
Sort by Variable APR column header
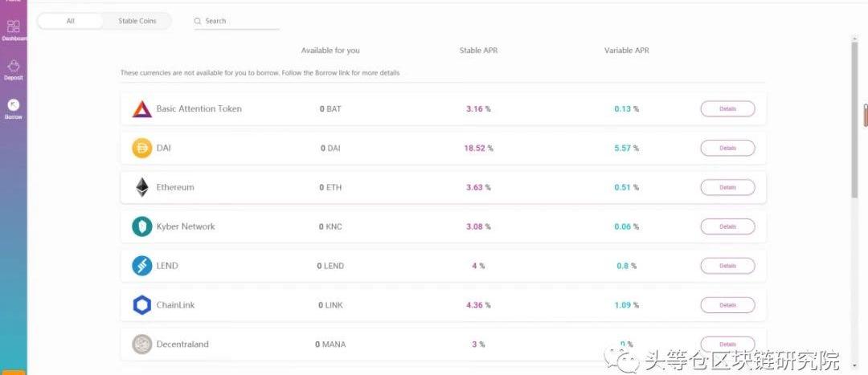coord(627,51)
